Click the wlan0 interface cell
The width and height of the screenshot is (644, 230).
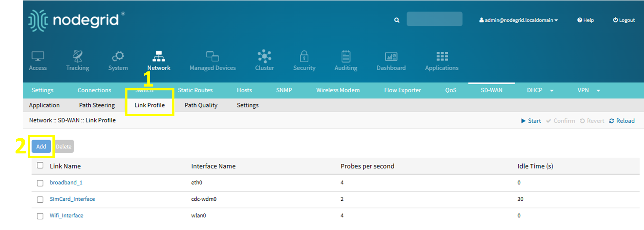point(199,215)
